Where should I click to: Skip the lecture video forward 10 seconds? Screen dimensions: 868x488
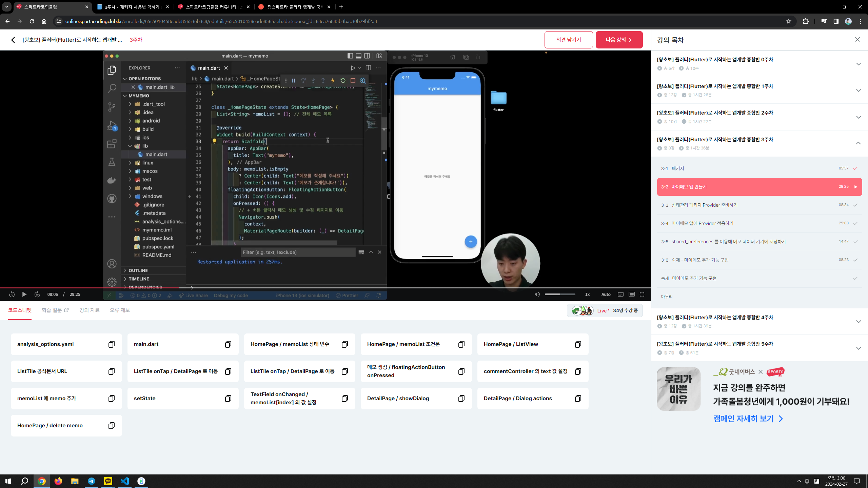37,294
